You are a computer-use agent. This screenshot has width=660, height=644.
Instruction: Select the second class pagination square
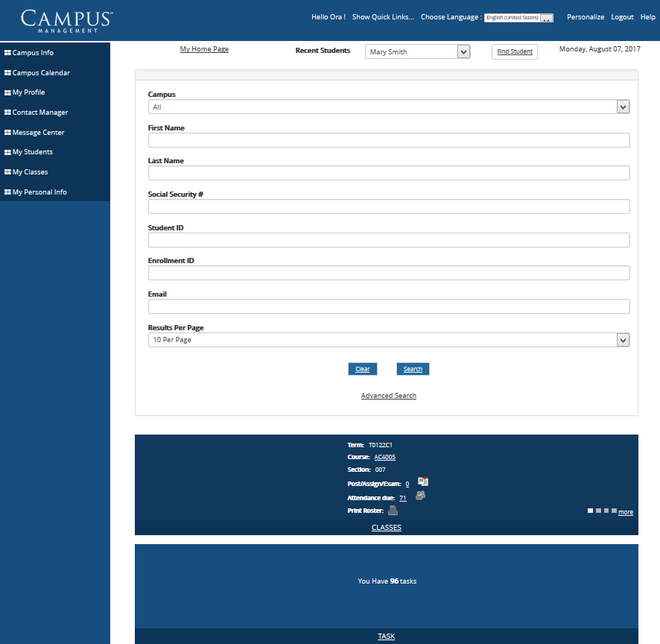pos(598,511)
